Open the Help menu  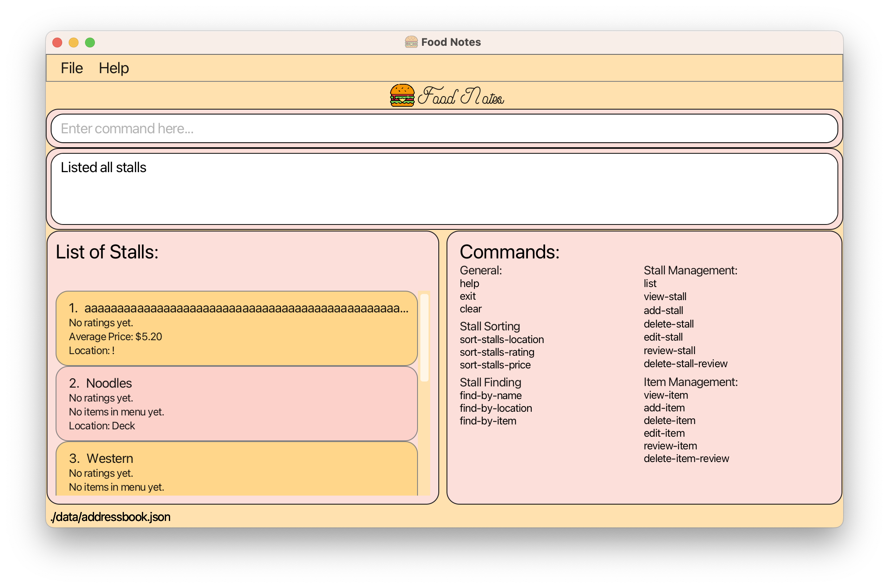114,68
